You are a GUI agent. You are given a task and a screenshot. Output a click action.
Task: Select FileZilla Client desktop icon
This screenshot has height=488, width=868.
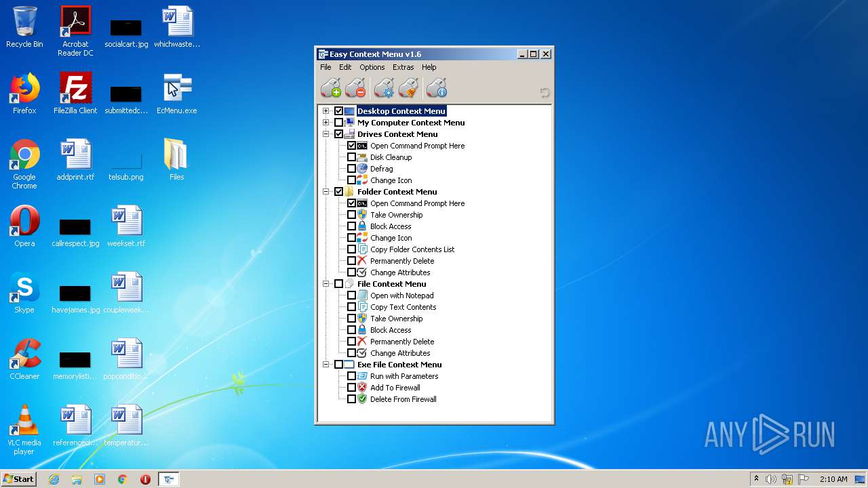[75, 94]
